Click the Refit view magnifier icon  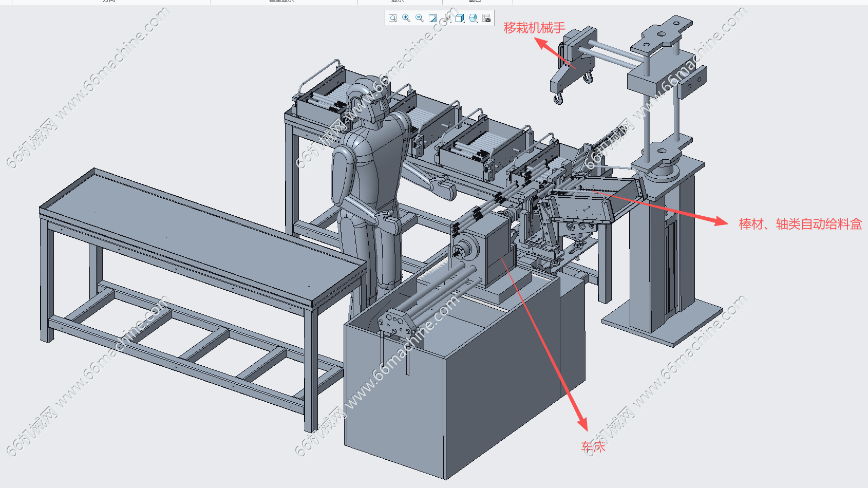tap(393, 18)
